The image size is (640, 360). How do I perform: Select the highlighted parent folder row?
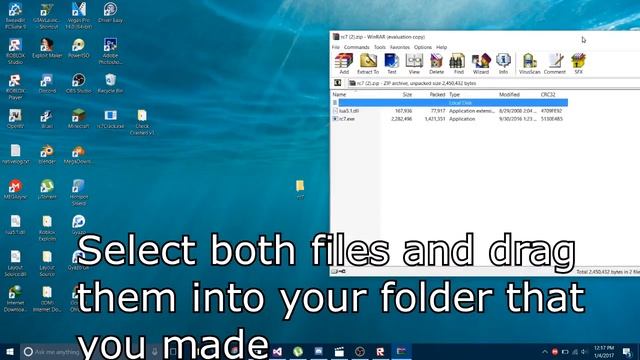(x=449, y=102)
